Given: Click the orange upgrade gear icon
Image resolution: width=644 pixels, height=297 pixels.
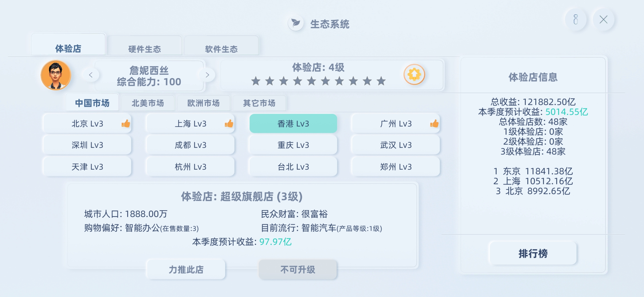Looking at the screenshot, I should tap(414, 75).
